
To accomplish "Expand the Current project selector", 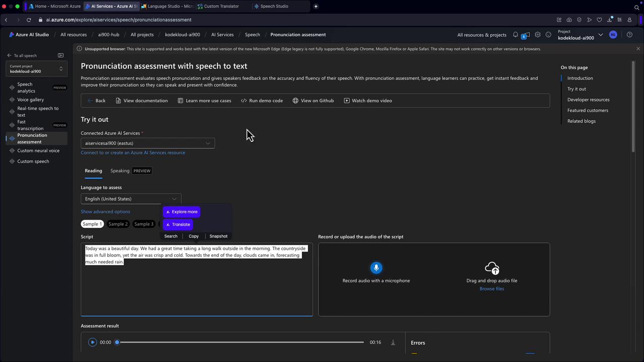I will 36,69.
